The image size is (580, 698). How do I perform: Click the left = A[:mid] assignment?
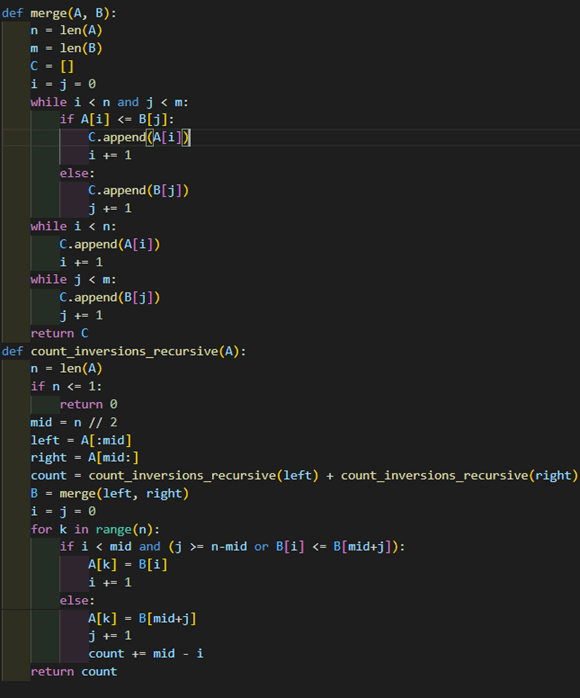pyautogui.click(x=81, y=440)
